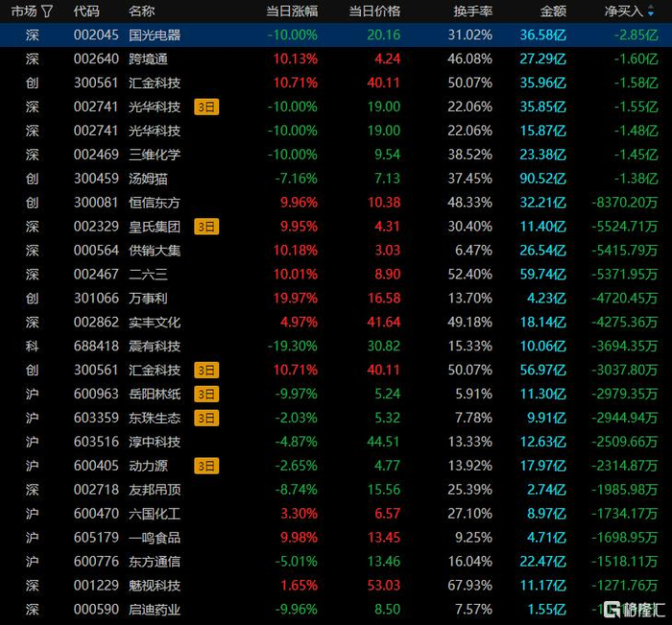The image size is (672, 625).
Task: Click stock code 600470
Action: 96,514
